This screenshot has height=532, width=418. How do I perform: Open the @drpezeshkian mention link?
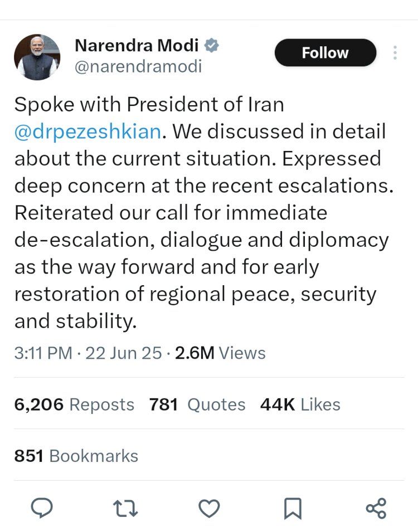(88, 131)
